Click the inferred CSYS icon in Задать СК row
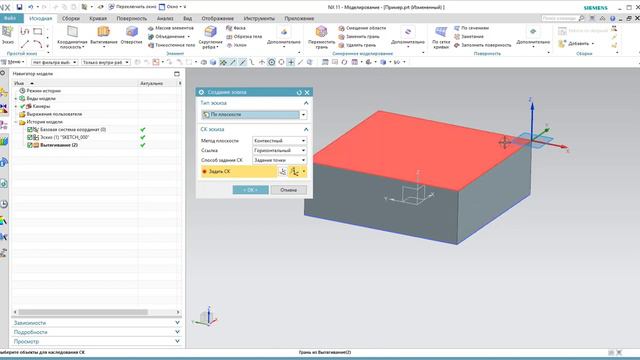Viewport: 640px width, 360px height. tap(294, 172)
